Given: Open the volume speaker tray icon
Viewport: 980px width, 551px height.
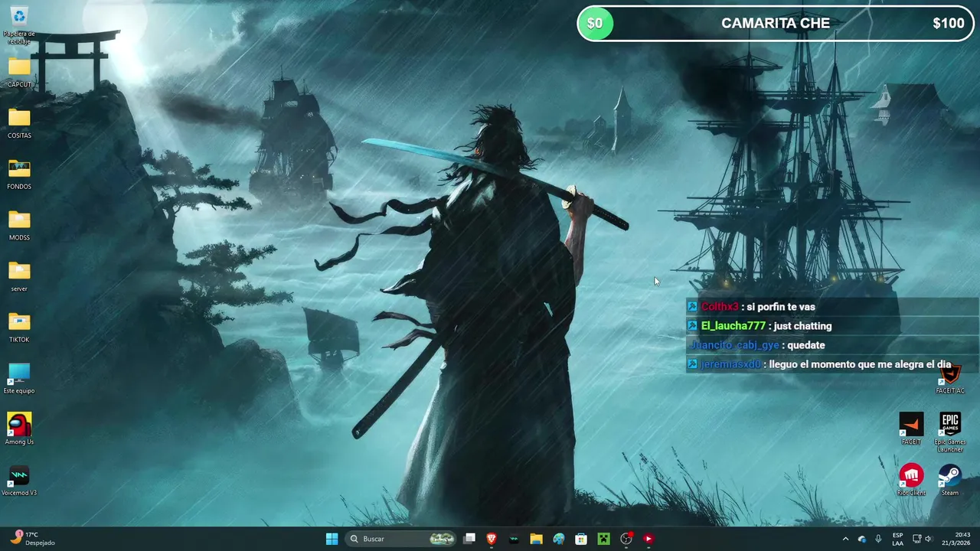Looking at the screenshot, I should tap(929, 539).
